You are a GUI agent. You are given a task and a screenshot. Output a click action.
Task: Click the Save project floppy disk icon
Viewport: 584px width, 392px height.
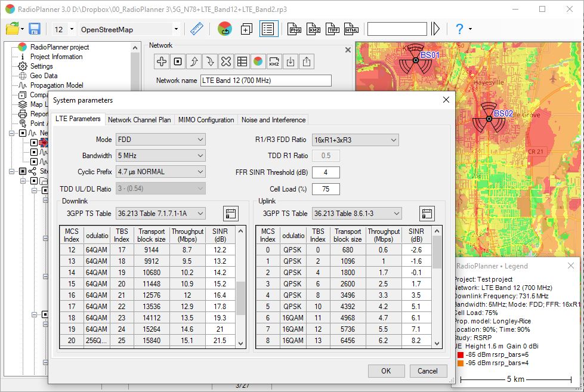35,29
